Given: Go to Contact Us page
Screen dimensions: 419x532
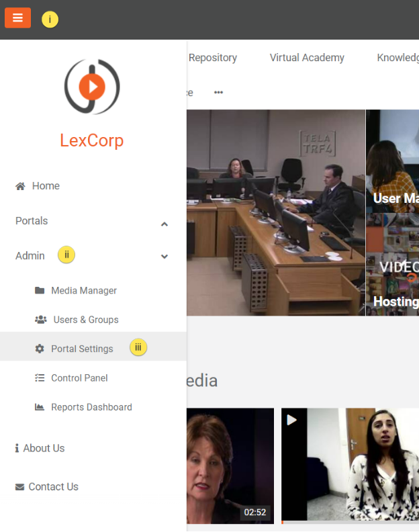Looking at the screenshot, I should tap(54, 487).
